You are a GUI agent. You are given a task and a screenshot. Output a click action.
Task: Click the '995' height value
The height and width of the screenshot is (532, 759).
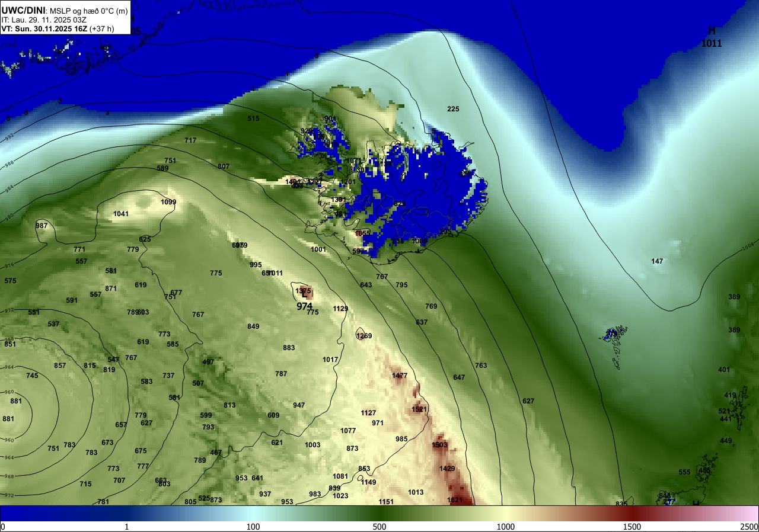256,265
